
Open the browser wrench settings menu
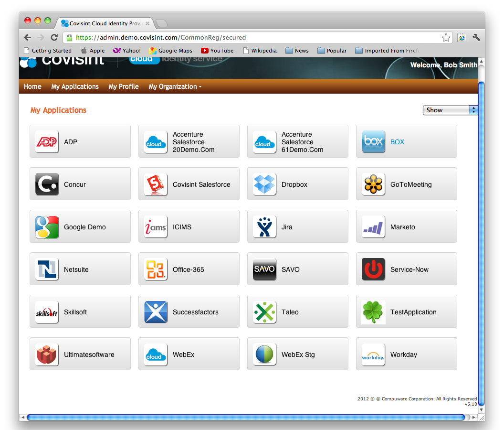(476, 38)
